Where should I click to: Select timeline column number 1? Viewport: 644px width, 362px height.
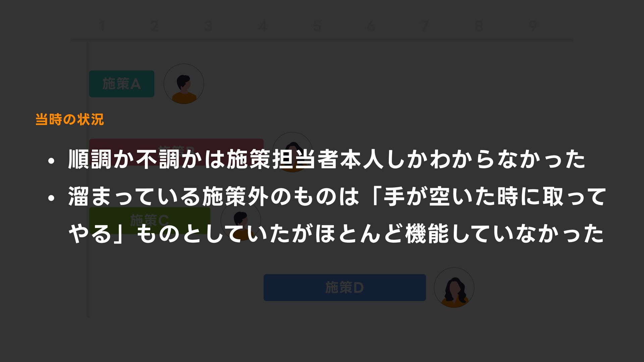point(102,26)
